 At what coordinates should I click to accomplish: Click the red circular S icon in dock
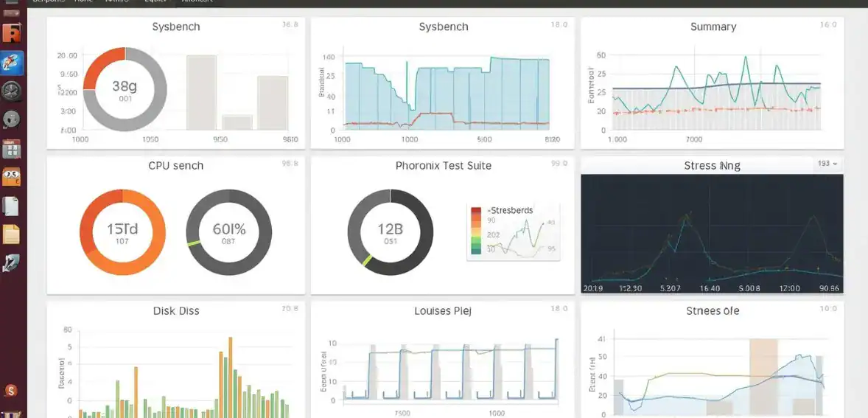11,391
